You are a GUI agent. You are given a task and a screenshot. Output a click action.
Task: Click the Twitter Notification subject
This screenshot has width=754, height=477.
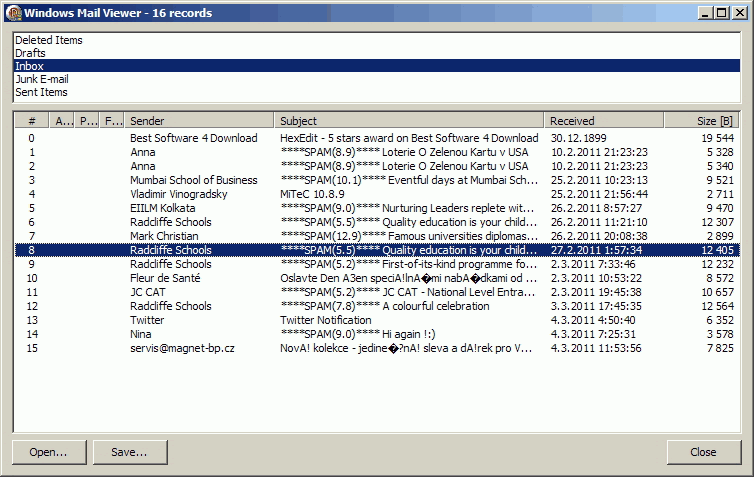[326, 319]
